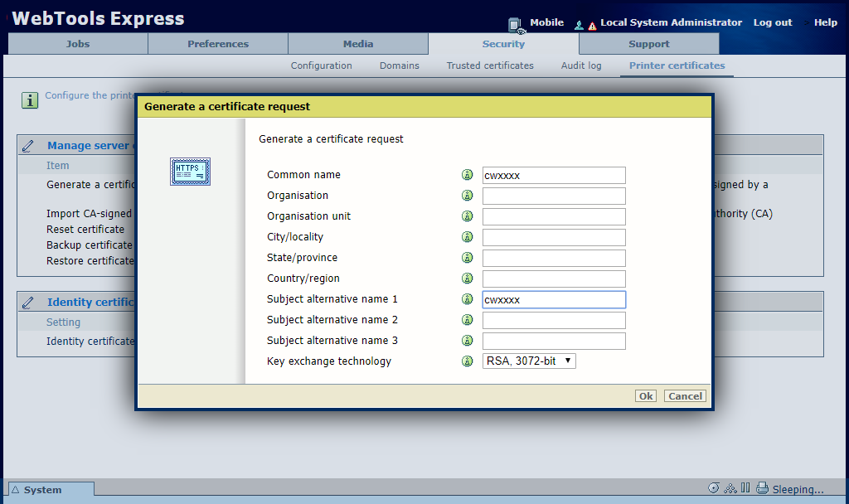Click the Identity certificate section heading
The width and height of the screenshot is (849, 504).
click(x=90, y=302)
